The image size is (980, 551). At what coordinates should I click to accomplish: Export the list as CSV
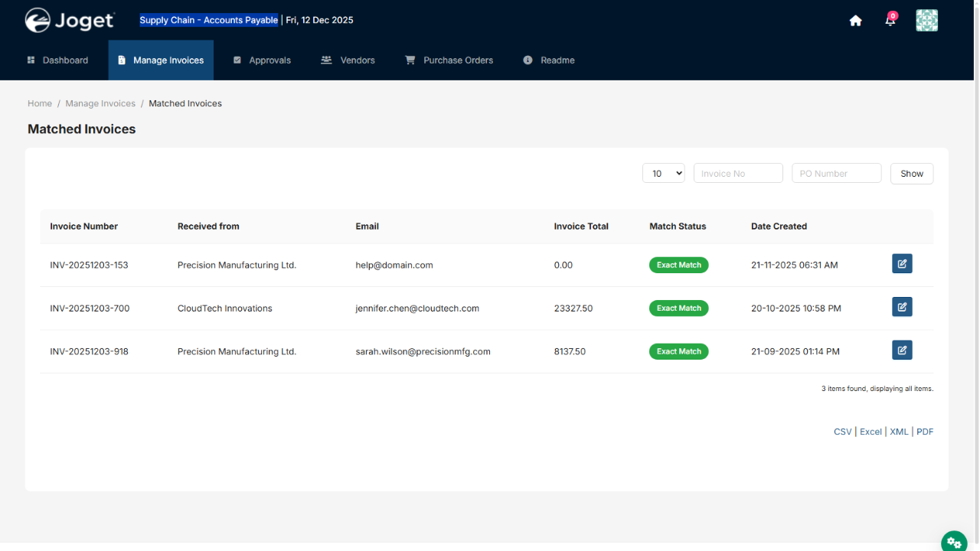coord(842,432)
